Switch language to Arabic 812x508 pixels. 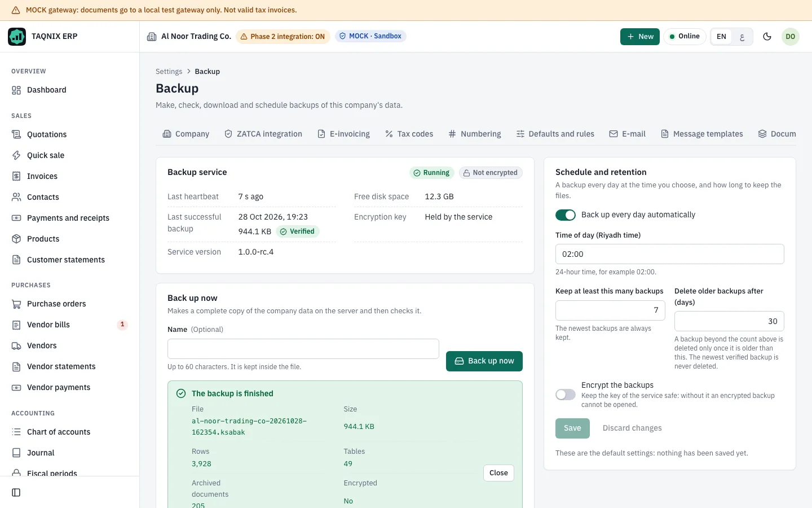coord(742,37)
